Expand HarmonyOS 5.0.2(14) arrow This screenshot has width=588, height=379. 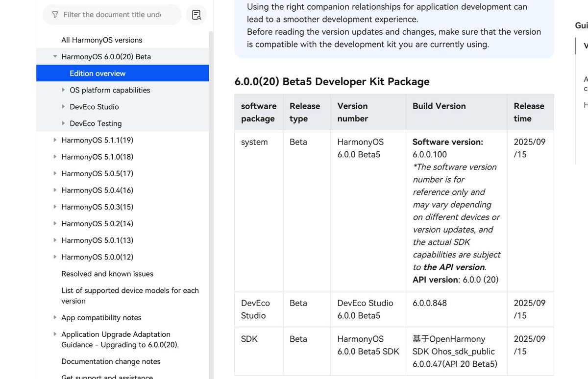55,223
